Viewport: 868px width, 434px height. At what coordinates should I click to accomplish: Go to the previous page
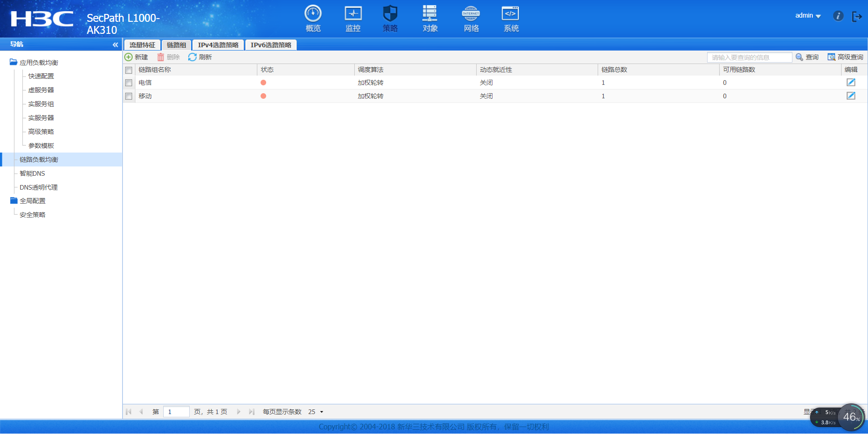click(141, 412)
